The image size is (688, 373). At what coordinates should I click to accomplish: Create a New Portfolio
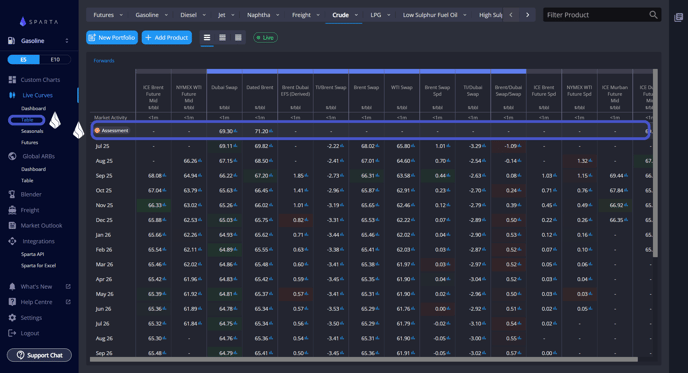(x=112, y=38)
